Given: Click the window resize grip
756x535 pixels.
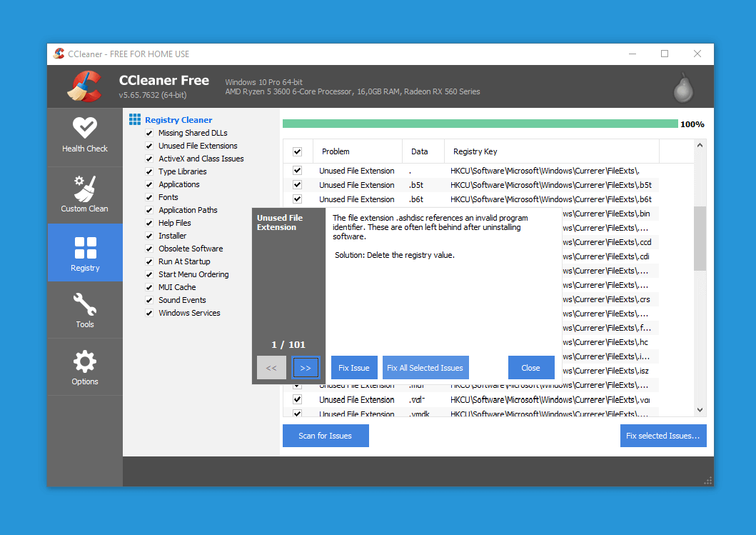Looking at the screenshot, I should [x=707, y=481].
